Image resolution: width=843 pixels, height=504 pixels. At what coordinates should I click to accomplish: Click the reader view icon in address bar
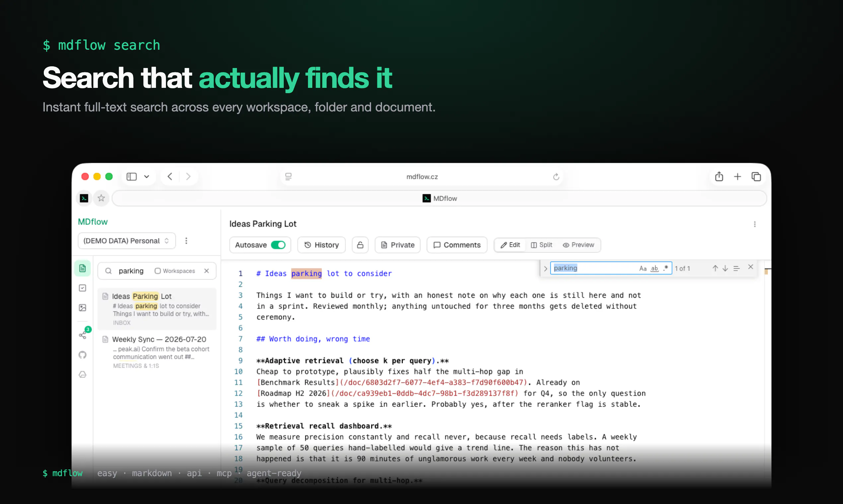click(x=288, y=177)
